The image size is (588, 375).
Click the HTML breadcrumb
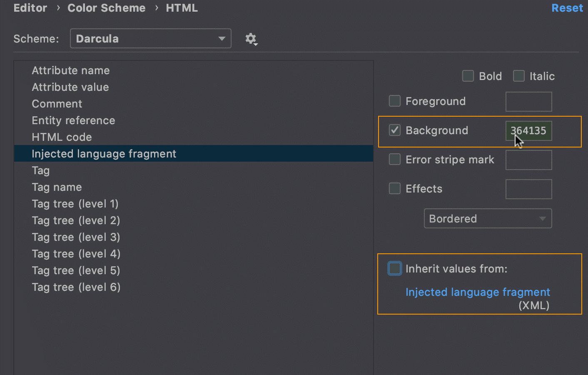(182, 7)
